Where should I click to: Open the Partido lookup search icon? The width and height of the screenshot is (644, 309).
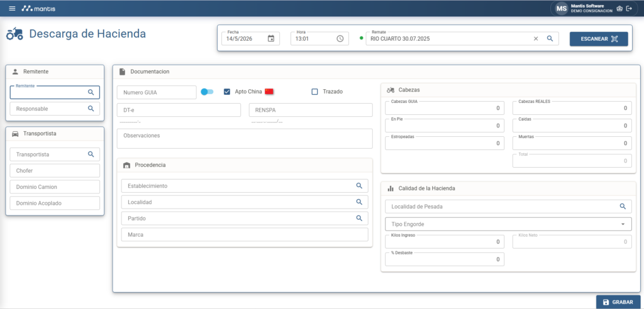(x=359, y=219)
